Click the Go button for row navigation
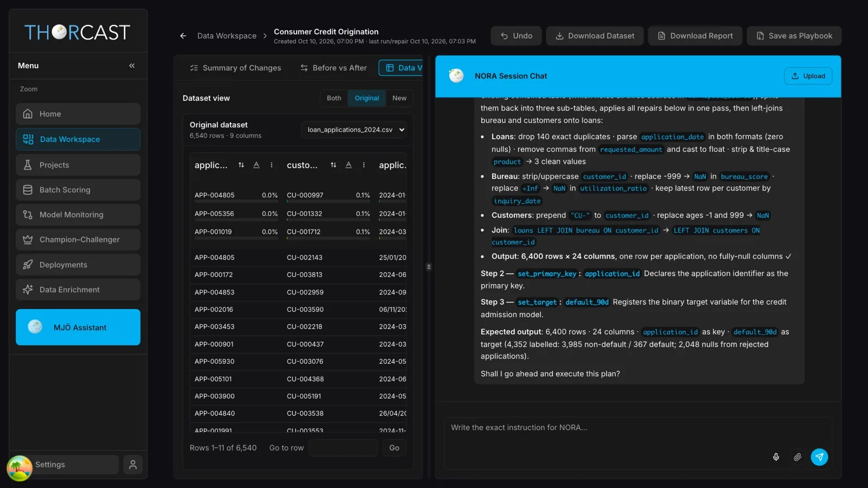This screenshot has height=488, width=868. (394, 448)
